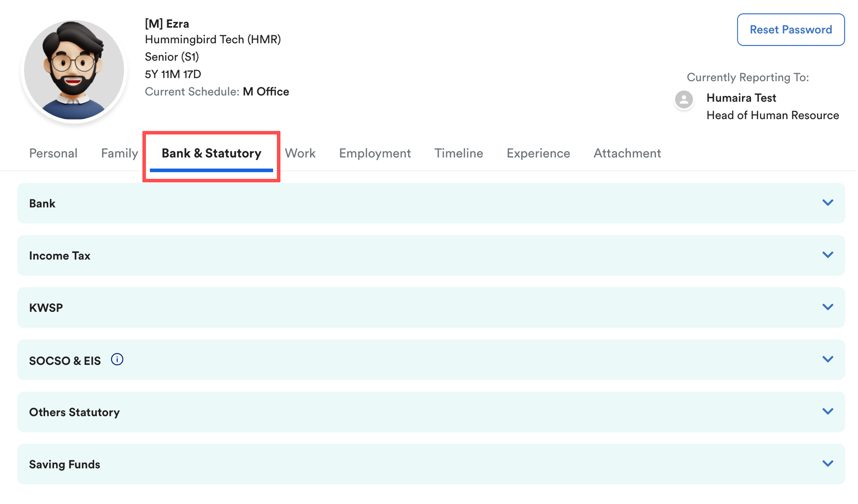Click Ezra's profile picture
Viewport: 858px width, 504px height.
[74, 70]
